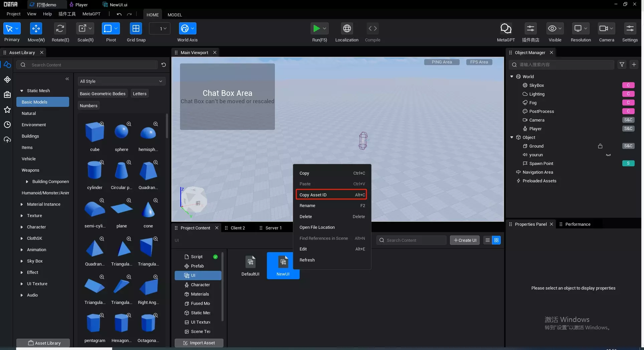Click the undo arrow
The width and height of the screenshot is (644, 350).
click(119, 14)
